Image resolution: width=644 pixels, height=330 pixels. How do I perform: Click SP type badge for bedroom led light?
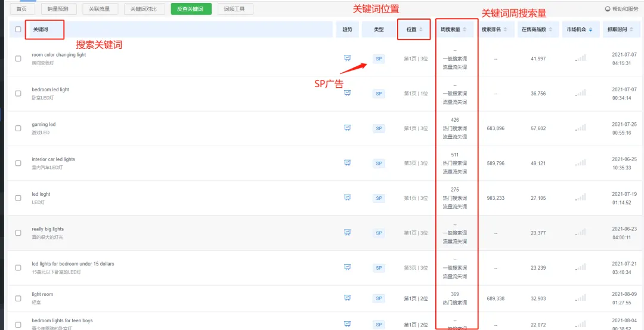(379, 94)
